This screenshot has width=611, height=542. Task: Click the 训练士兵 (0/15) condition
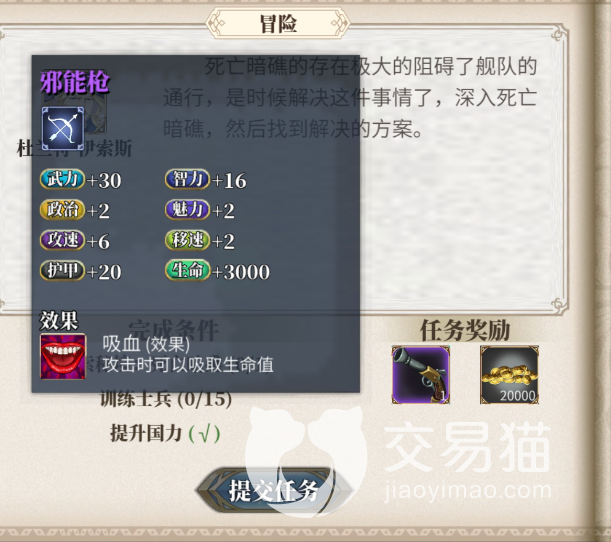[x=166, y=399]
